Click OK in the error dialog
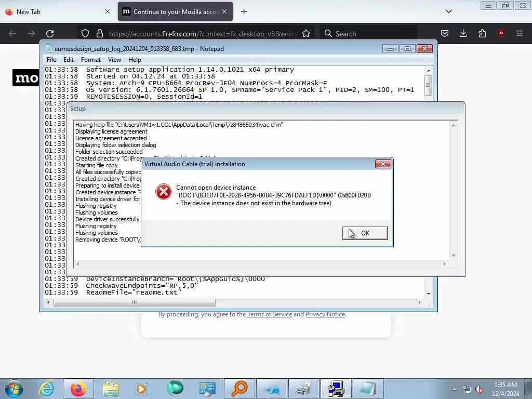Screen dimensions: 532x399 pyautogui.click(x=365, y=233)
